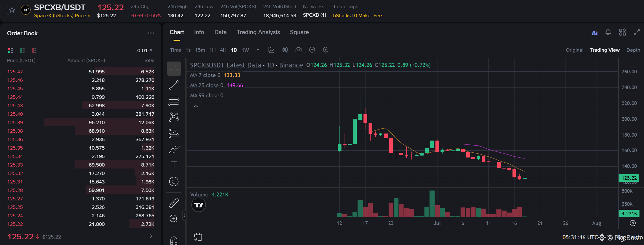Take a chart snapshot with camera icon

pyautogui.click(x=299, y=50)
